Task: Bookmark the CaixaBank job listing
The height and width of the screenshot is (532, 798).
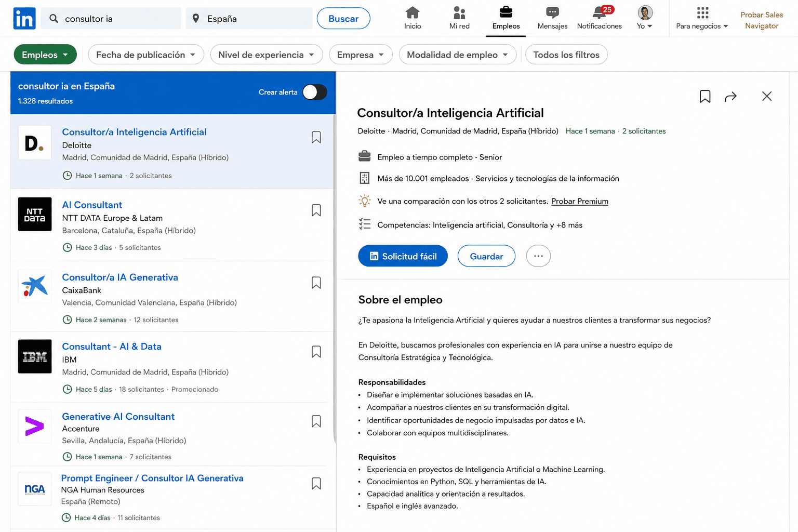Action: click(x=316, y=283)
